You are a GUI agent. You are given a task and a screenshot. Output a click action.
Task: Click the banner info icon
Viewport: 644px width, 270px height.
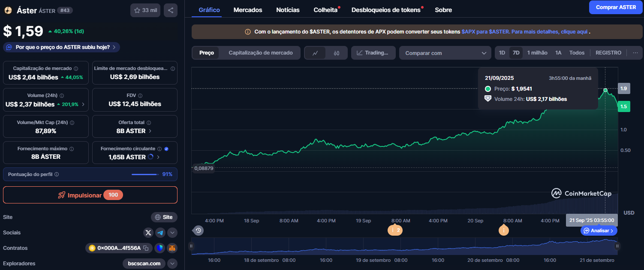click(248, 32)
